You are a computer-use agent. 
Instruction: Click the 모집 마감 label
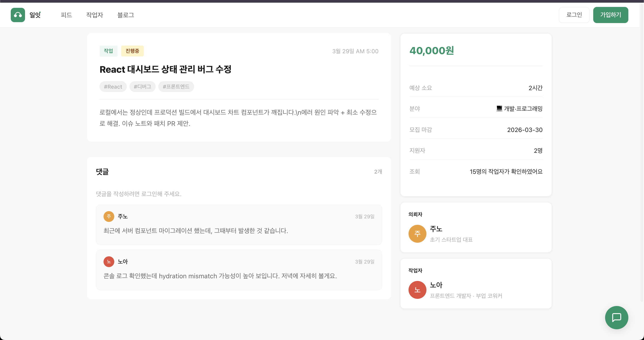point(420,130)
